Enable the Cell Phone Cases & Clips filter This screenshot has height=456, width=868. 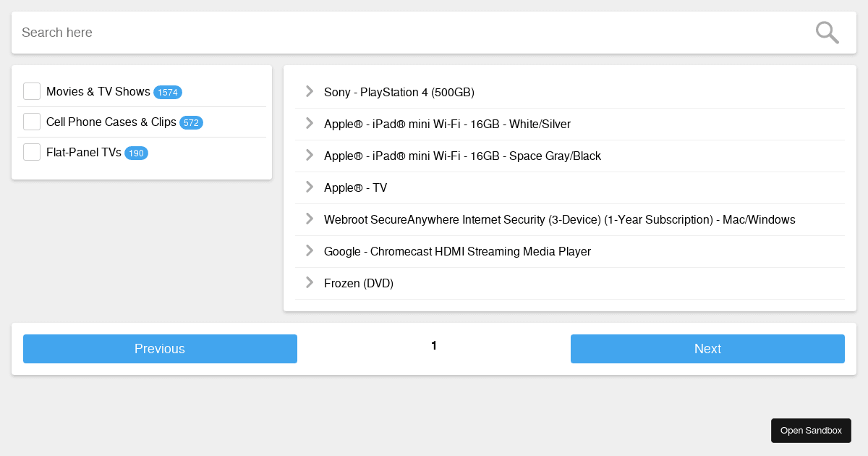point(32,122)
